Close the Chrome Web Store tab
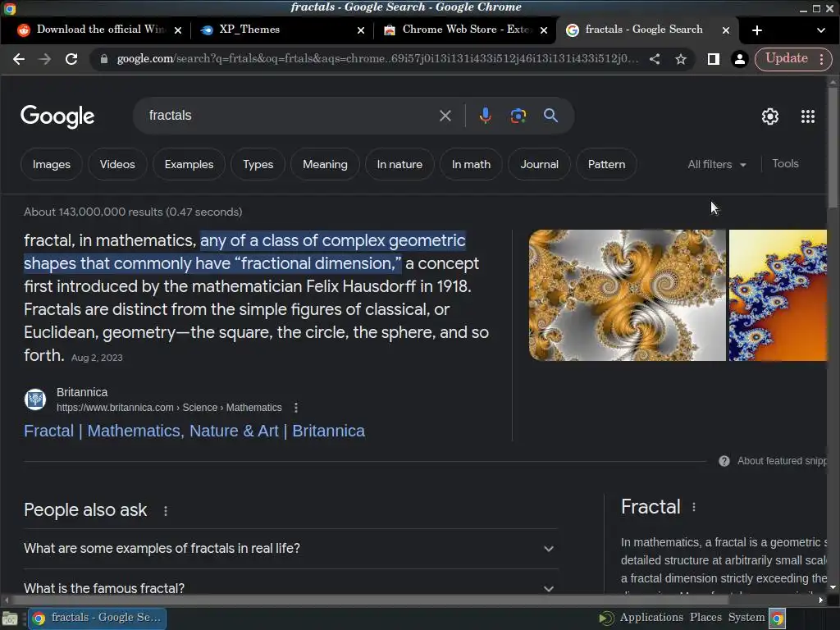 pos(544,30)
